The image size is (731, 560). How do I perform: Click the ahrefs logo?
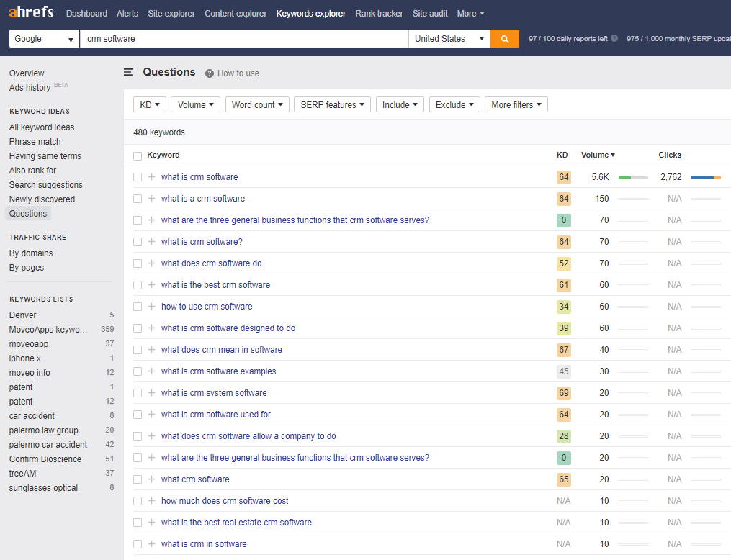click(x=31, y=12)
